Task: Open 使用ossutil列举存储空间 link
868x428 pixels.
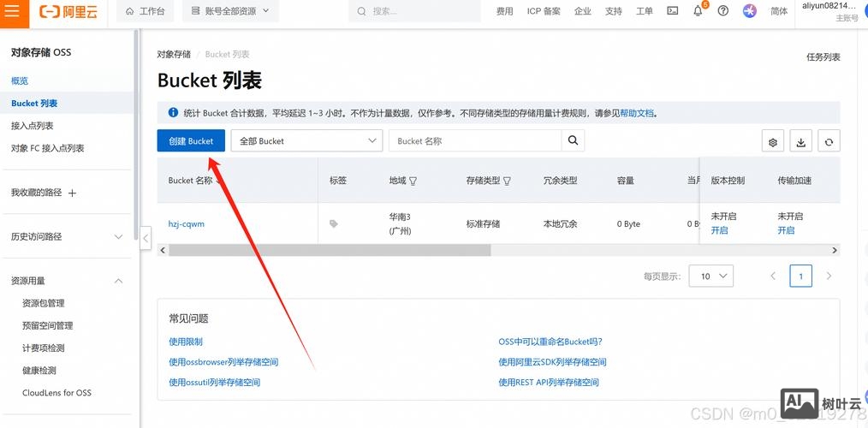Action: pos(214,382)
